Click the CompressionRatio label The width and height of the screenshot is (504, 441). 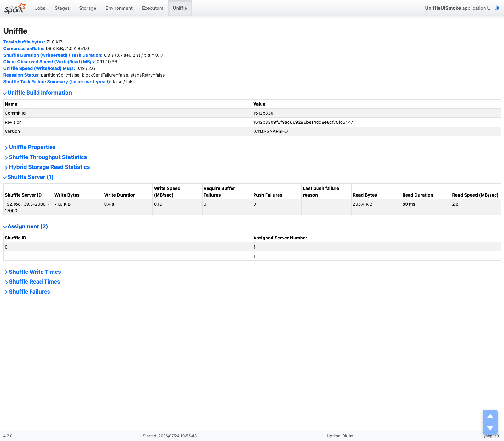coord(24,49)
